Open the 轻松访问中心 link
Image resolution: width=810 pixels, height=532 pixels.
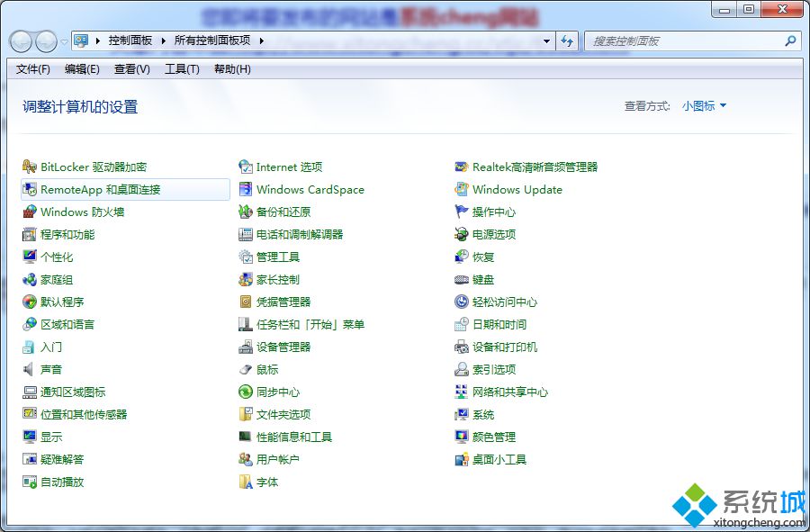pos(505,302)
